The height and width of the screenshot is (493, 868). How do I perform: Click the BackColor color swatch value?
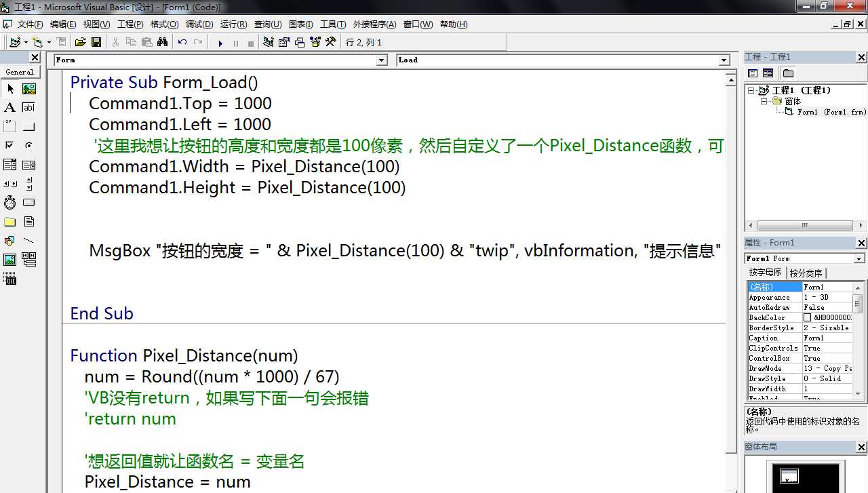807,317
